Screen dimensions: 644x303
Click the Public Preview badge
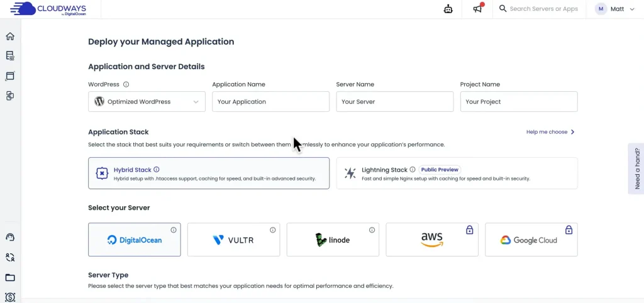click(440, 170)
